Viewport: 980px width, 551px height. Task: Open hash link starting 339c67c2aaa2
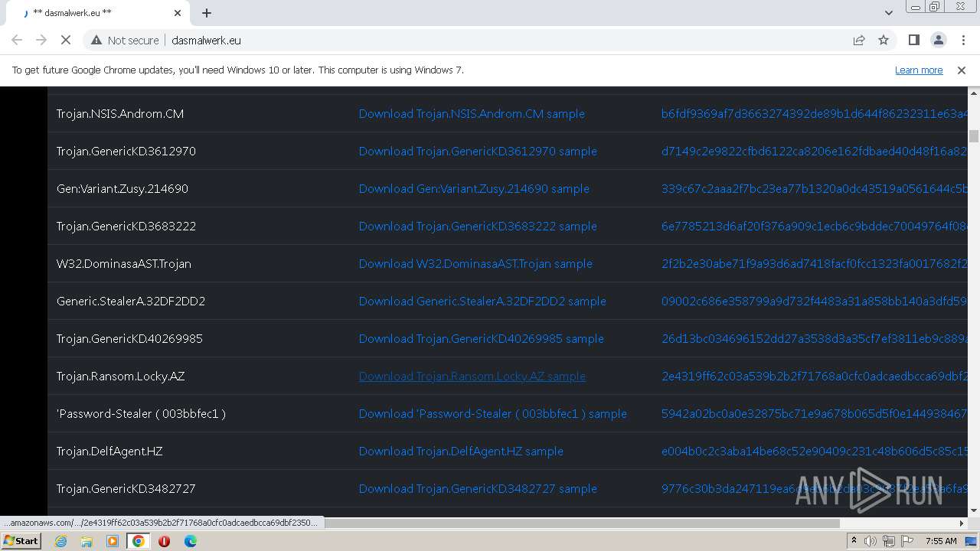(815, 188)
